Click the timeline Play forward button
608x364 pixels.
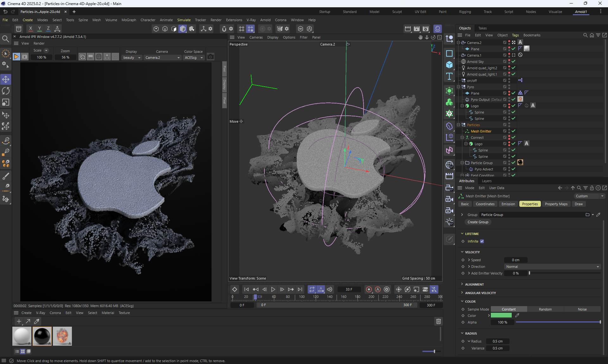click(273, 289)
